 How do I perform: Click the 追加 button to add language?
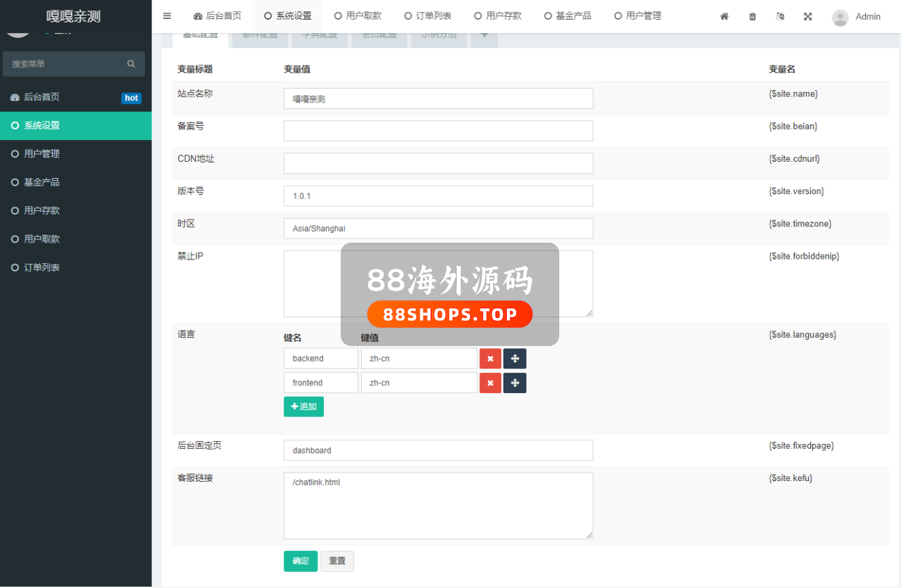coord(303,407)
